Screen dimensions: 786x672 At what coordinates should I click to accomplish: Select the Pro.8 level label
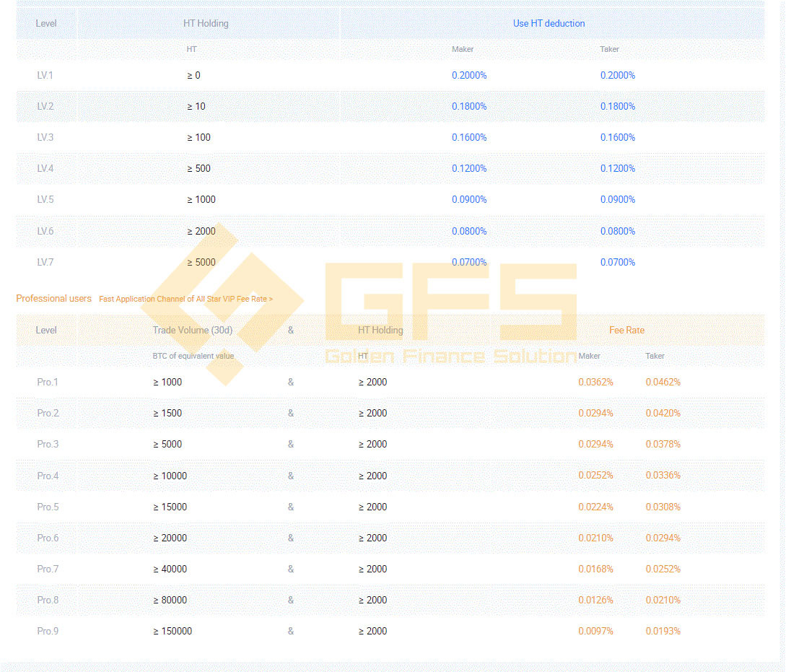(48, 600)
